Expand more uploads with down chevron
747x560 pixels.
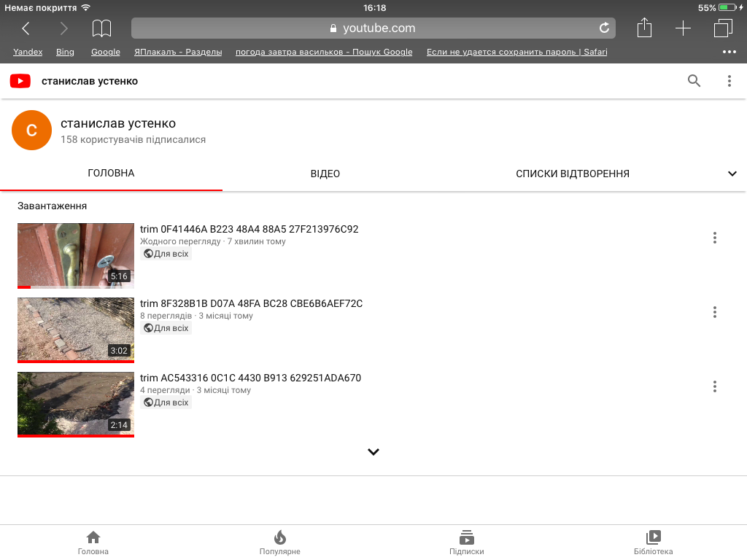373,451
